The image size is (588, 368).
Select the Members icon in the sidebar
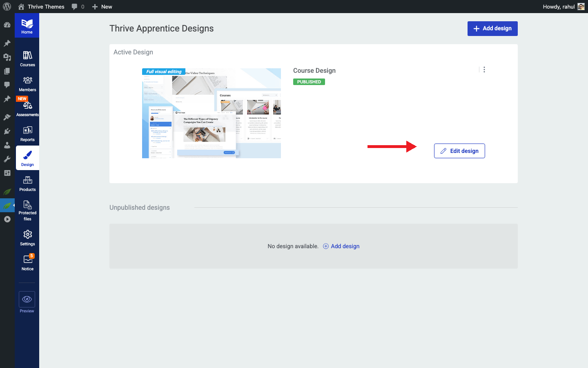point(27,84)
